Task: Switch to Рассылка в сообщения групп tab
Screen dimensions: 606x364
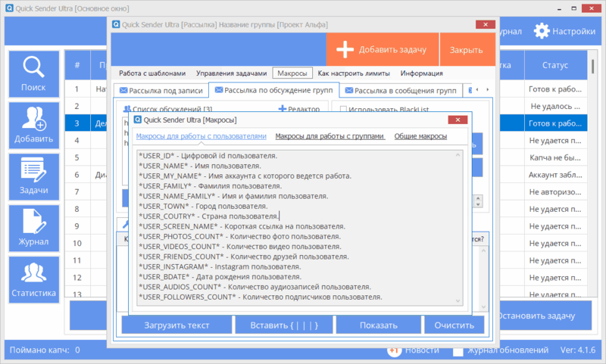Action: (401, 90)
